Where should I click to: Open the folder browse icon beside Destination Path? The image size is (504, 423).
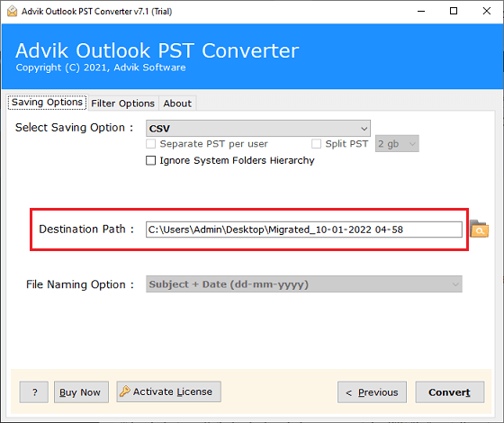[479, 229]
